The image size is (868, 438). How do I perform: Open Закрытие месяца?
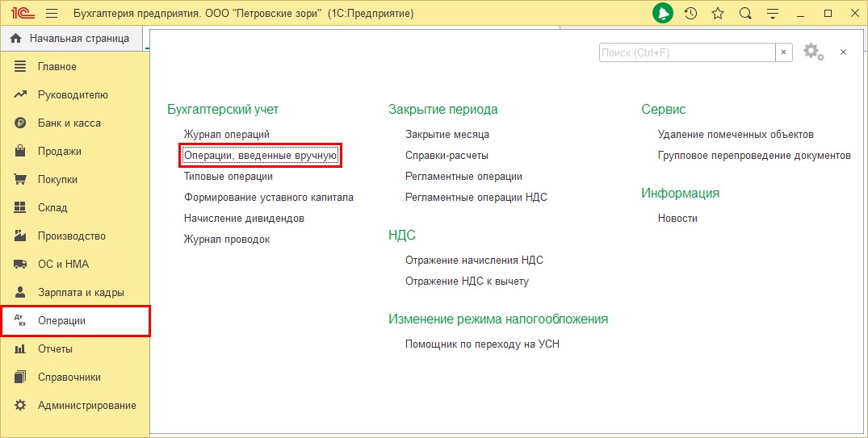(x=447, y=135)
